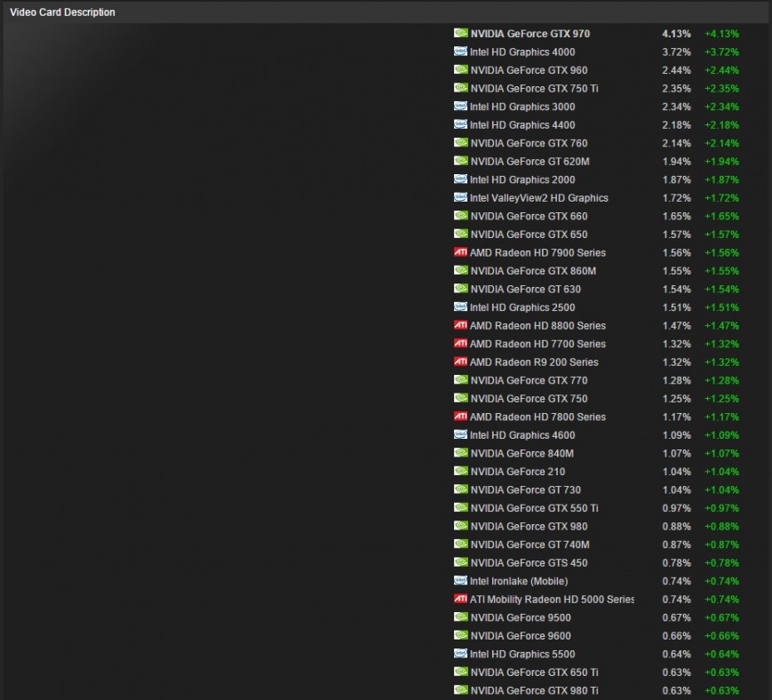Click NVIDIA logo beside GeForce GTX 760
772x700 pixels.
pos(460,142)
